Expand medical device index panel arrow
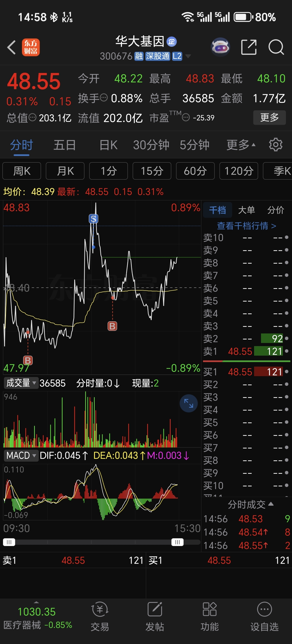The width and height of the screenshot is (292, 644). pos(36,602)
